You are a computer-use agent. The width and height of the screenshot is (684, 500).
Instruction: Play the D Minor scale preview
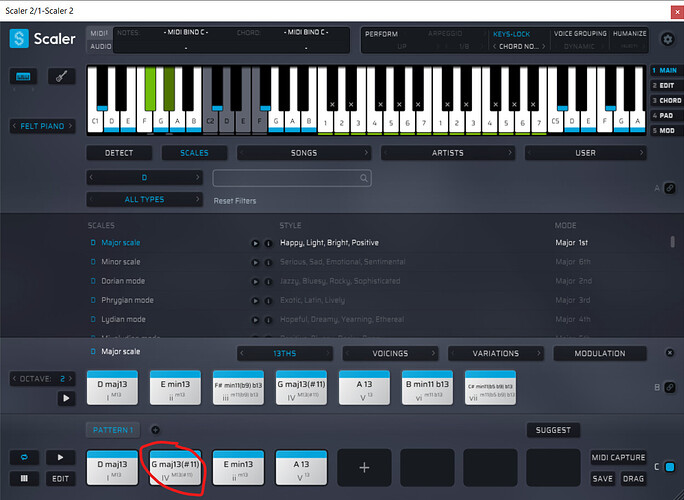pos(255,262)
